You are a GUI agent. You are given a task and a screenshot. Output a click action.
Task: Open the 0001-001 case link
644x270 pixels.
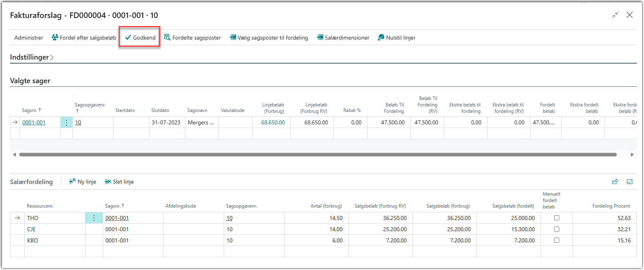pos(34,122)
